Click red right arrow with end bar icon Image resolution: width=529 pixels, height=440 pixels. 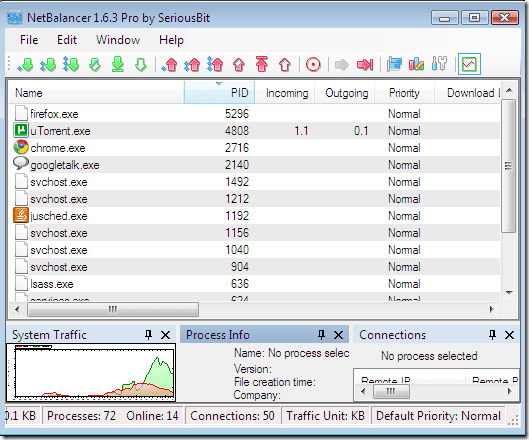(x=365, y=64)
